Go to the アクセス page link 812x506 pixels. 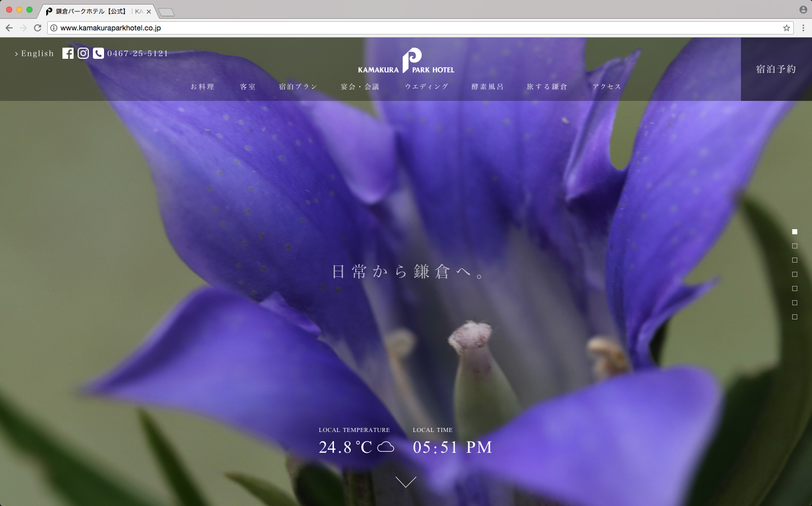(607, 87)
